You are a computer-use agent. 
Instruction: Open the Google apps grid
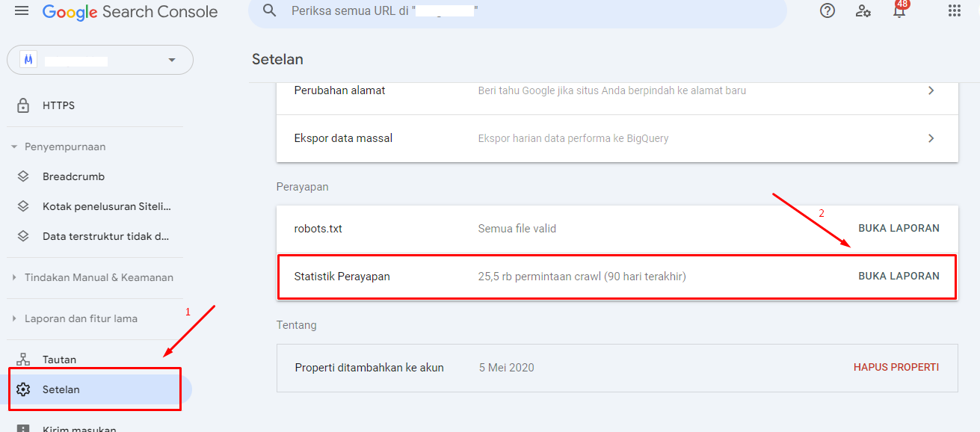[954, 10]
